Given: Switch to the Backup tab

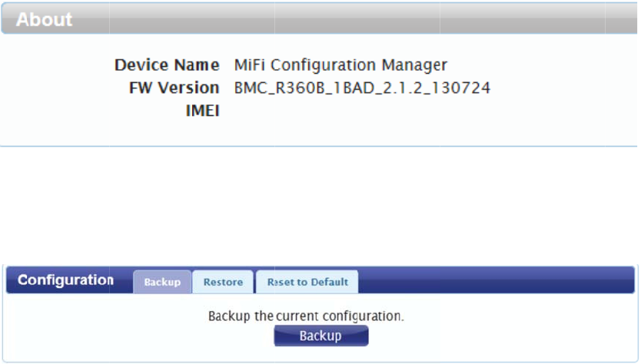Looking at the screenshot, I should pyautogui.click(x=162, y=282).
